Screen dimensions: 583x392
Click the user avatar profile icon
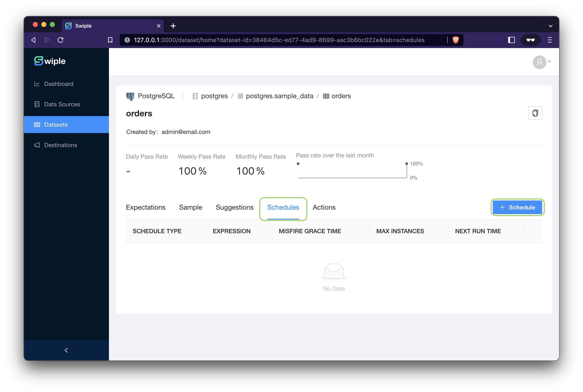[540, 62]
